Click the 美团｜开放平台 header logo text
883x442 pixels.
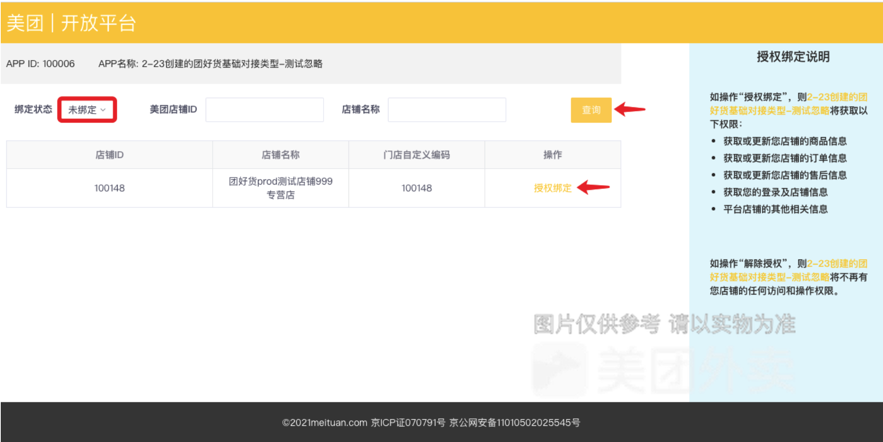pyautogui.click(x=72, y=23)
